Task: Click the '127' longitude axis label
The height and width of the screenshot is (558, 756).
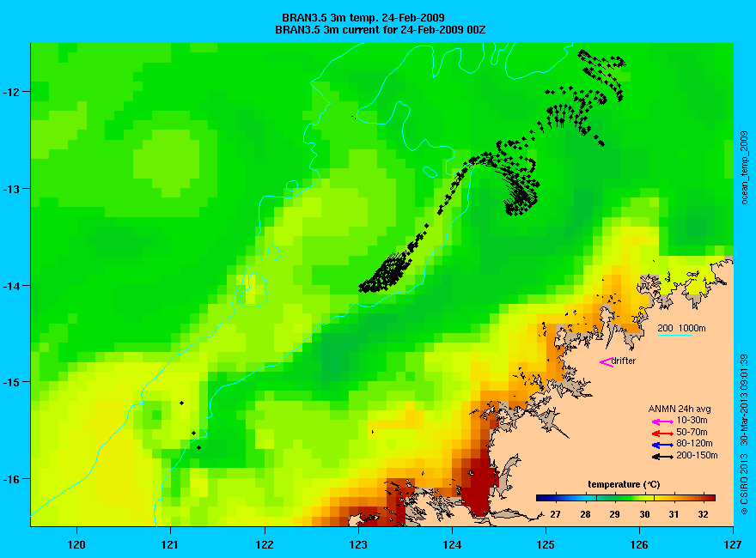Action: 733,545
